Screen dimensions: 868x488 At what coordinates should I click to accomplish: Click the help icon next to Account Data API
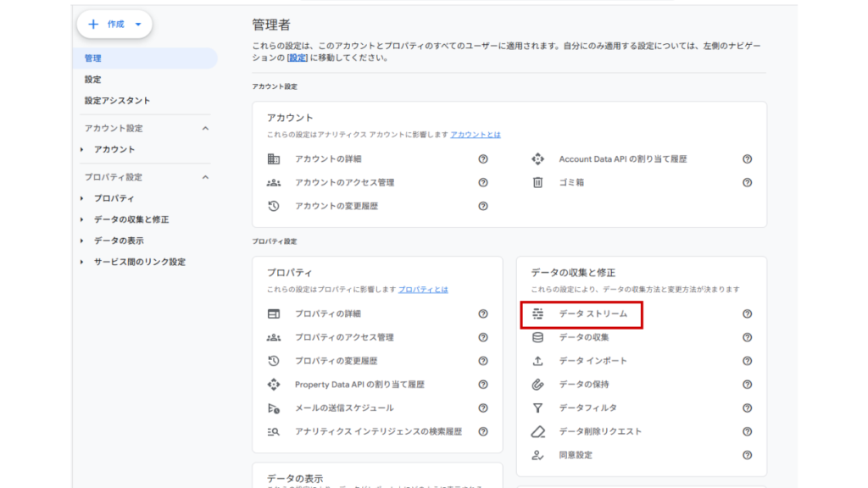point(747,158)
